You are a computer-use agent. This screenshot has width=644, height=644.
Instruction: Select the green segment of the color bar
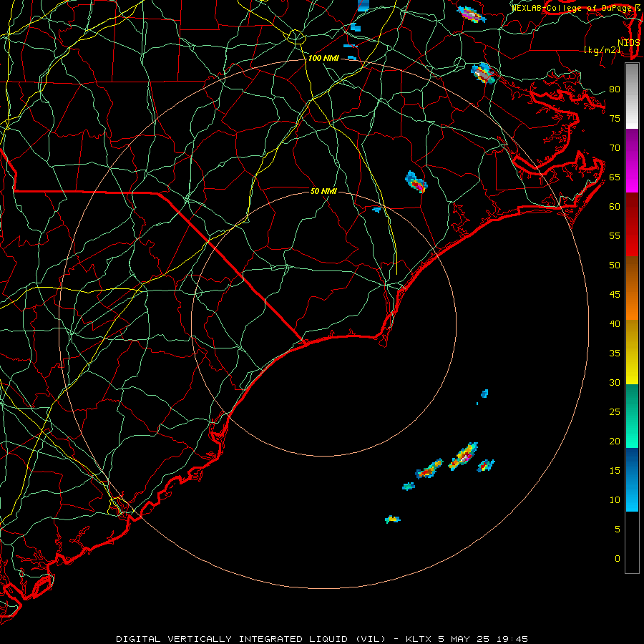pyautogui.click(x=632, y=416)
